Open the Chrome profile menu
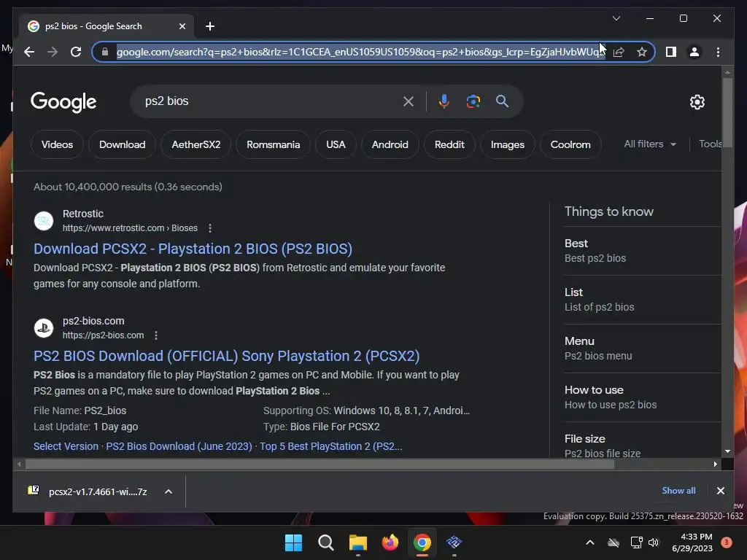This screenshot has width=747, height=560. pyautogui.click(x=694, y=52)
